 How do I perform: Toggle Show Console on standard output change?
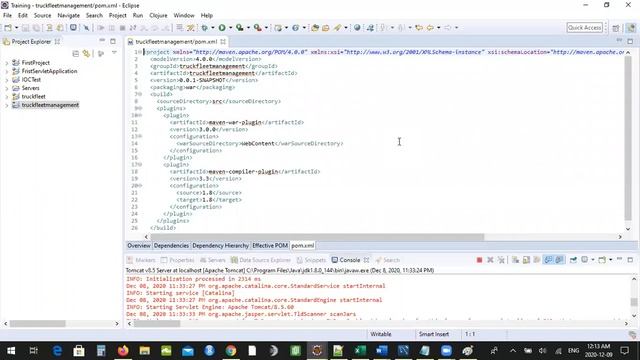click(x=549, y=260)
